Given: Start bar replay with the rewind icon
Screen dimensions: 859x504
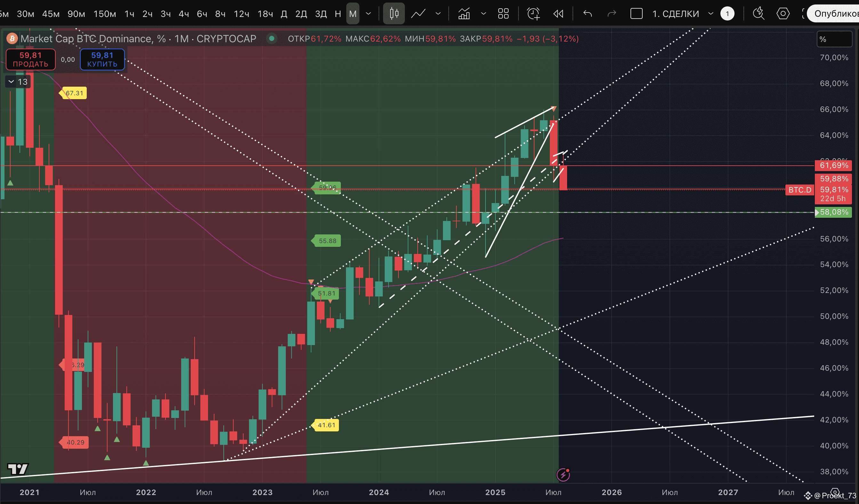Looking at the screenshot, I should point(558,14).
